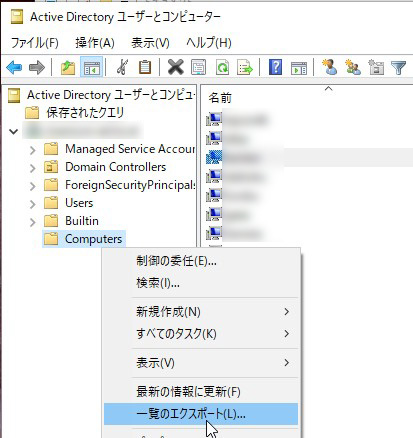Open the ファイル(F) menu

point(35,43)
